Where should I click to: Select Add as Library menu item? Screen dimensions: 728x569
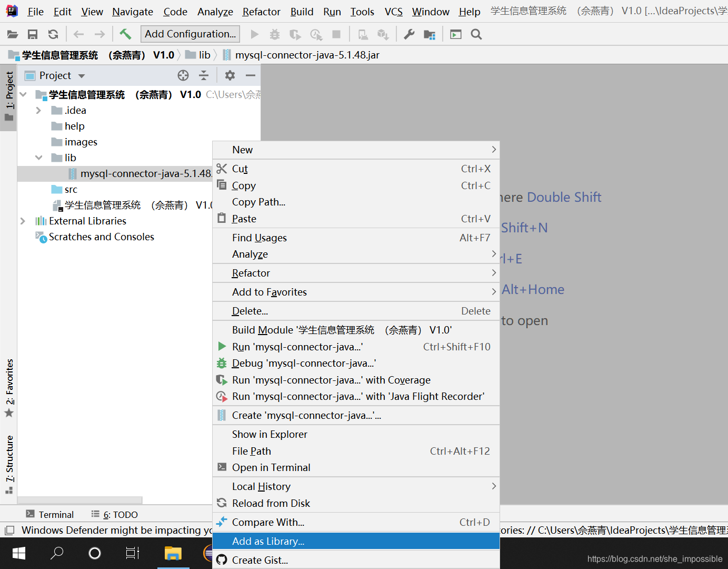point(356,541)
